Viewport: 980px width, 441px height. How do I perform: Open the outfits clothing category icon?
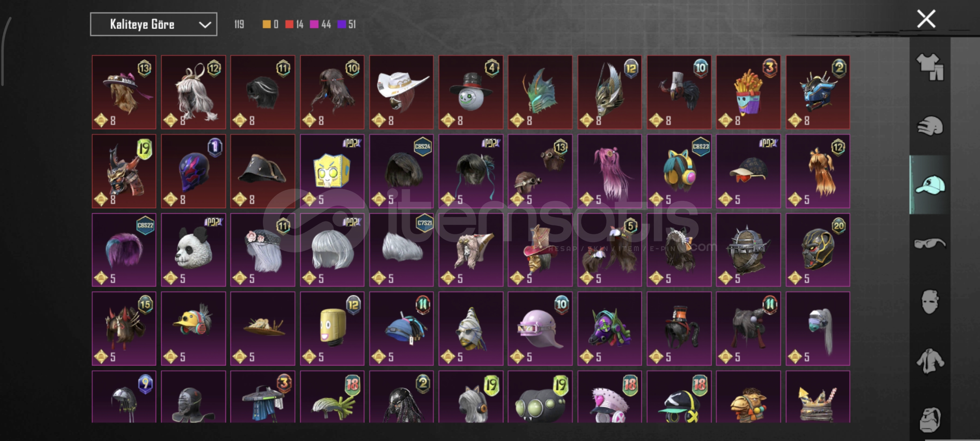click(x=930, y=67)
